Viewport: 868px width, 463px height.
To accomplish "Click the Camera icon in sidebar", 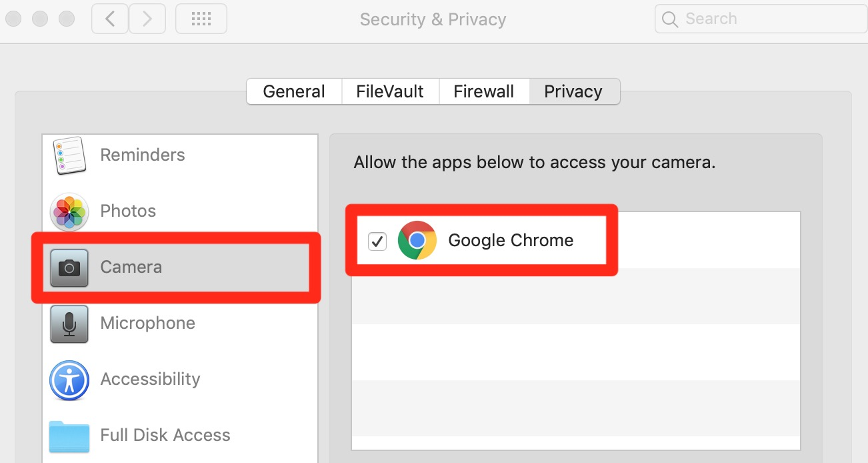I will click(69, 268).
